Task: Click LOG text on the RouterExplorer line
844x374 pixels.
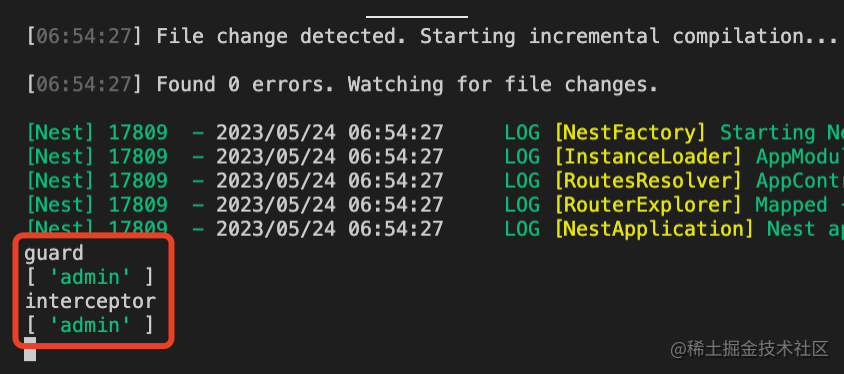Action: [522, 205]
